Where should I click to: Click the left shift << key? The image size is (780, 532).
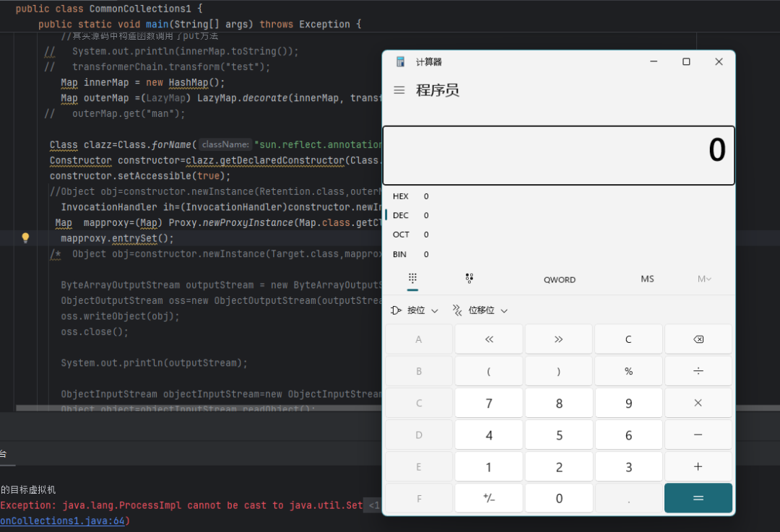click(489, 339)
